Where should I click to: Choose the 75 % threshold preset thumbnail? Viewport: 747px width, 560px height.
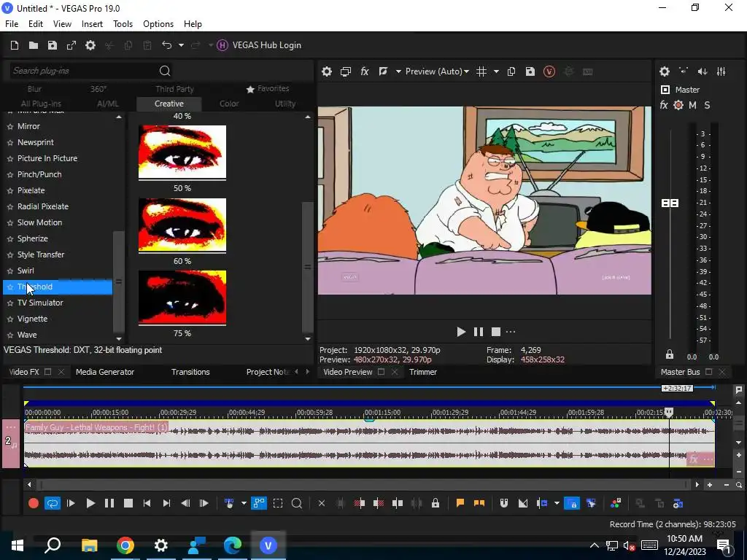(182, 297)
